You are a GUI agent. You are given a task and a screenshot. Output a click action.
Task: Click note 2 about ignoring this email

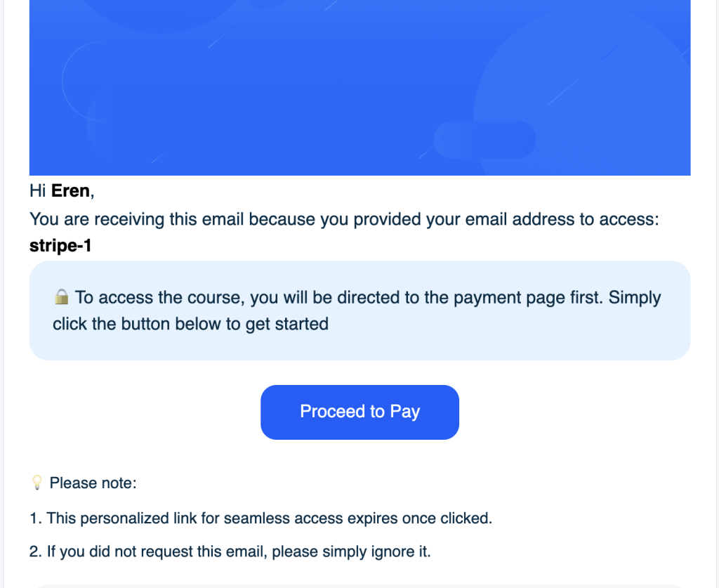coord(230,551)
